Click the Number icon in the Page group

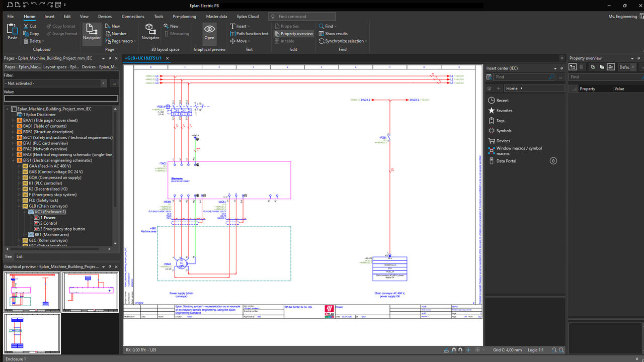(x=107, y=33)
